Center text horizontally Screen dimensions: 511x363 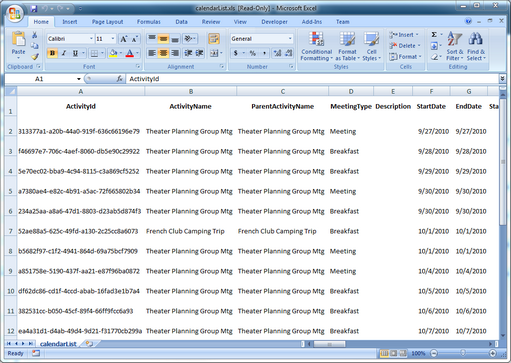pos(163,53)
